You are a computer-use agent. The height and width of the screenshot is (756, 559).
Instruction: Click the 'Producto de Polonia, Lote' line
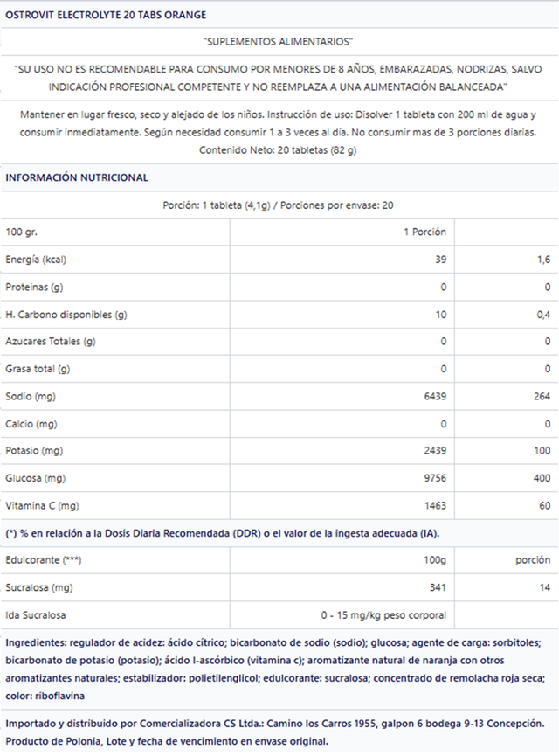pos(166,741)
